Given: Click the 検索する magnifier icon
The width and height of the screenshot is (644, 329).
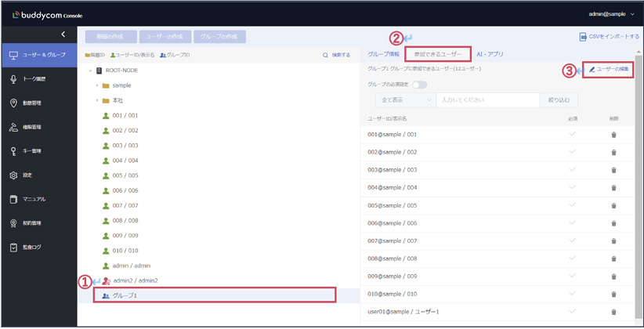Looking at the screenshot, I should (x=326, y=56).
